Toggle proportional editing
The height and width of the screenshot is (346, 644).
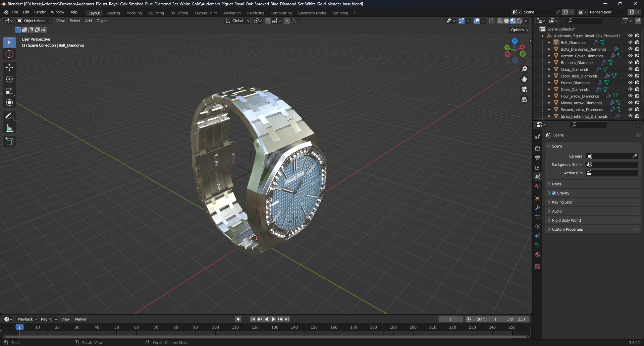pyautogui.click(x=287, y=21)
